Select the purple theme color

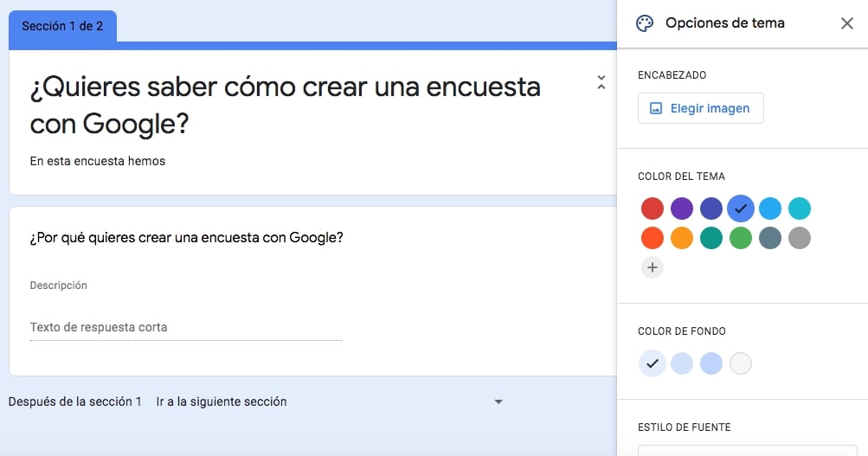pyautogui.click(x=681, y=209)
